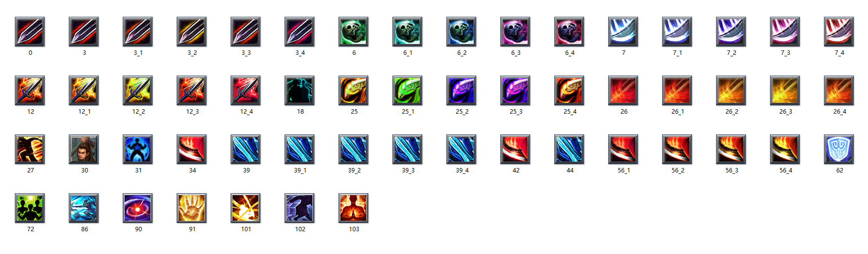Open the shadow runner icon labeled 102
Screen dimensions: 868x254
click(299, 208)
